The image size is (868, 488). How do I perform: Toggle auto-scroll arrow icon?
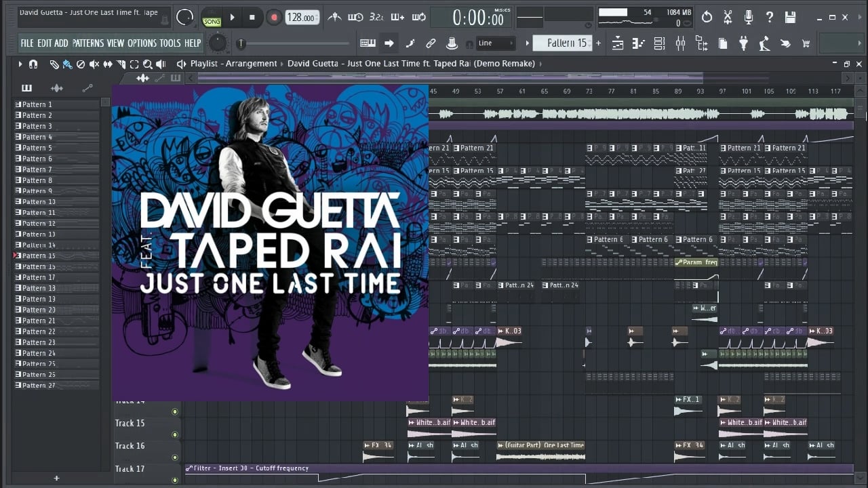(389, 43)
